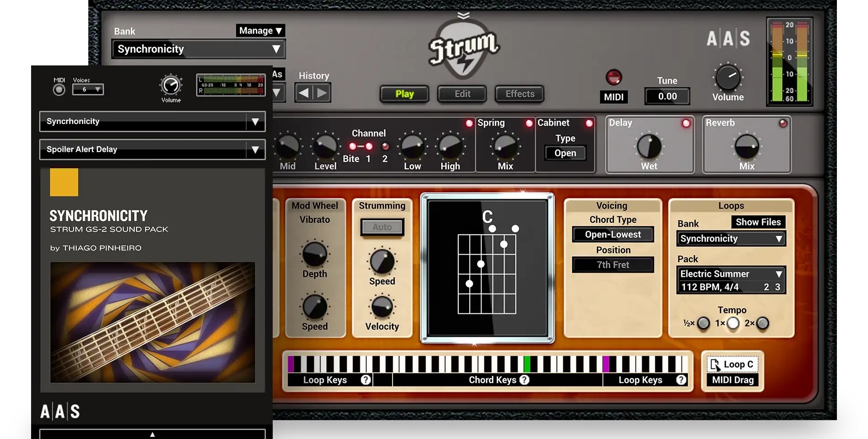This screenshot has height=439, width=868.
Task: Open the right Loop Keys help question mark
Action: pyautogui.click(x=681, y=380)
